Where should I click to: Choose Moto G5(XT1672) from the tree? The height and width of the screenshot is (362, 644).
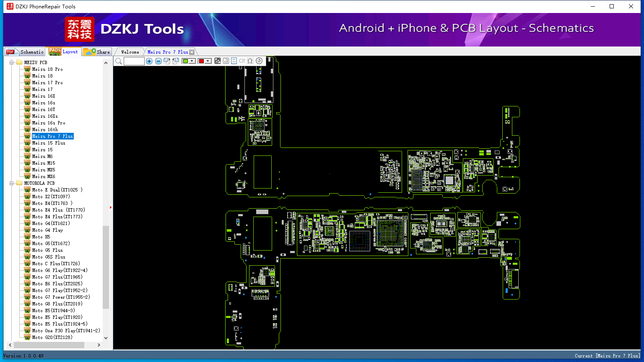click(51, 243)
